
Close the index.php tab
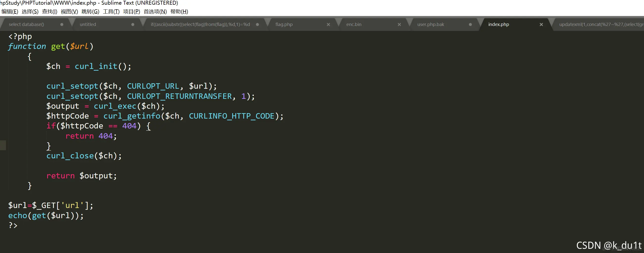(541, 24)
